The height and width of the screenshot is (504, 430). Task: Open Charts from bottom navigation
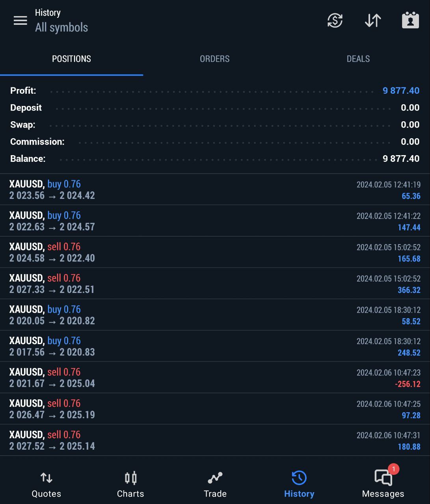click(x=130, y=484)
